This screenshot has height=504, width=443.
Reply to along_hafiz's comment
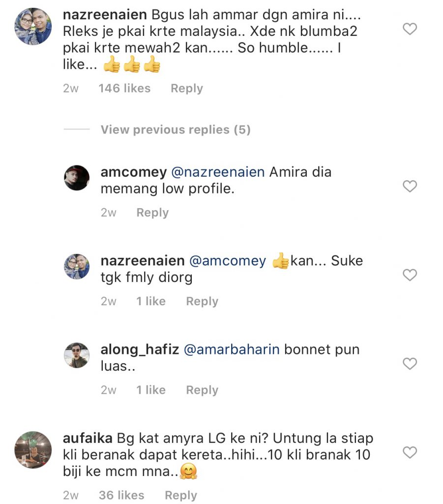click(x=202, y=390)
